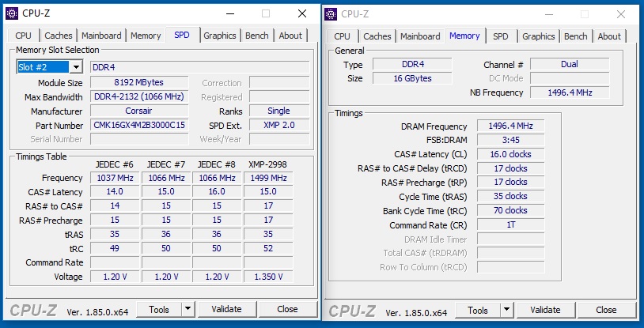Click the memory Type field showing DDR4
This screenshot has height=328, width=644.
[412, 64]
